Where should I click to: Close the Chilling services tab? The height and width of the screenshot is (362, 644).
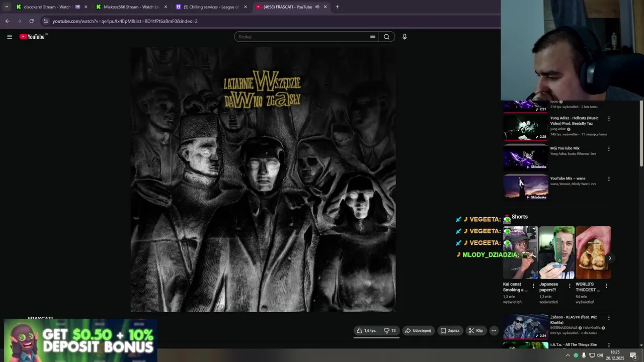coord(246,7)
